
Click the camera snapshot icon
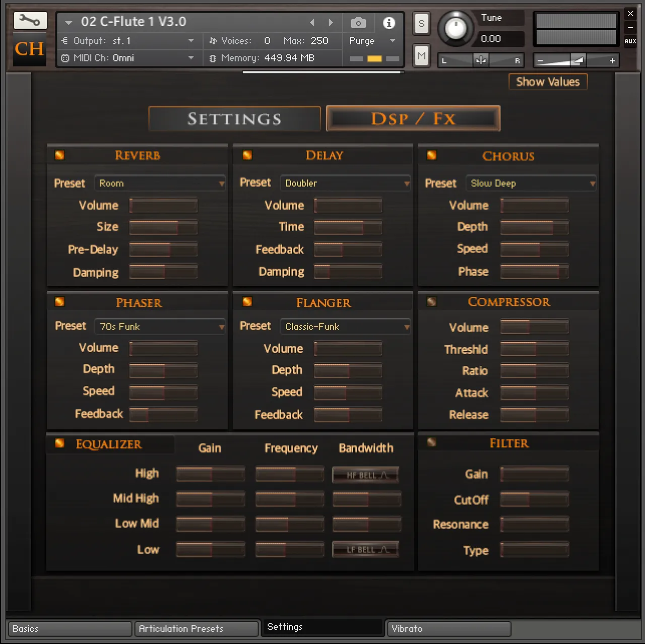pyautogui.click(x=358, y=23)
